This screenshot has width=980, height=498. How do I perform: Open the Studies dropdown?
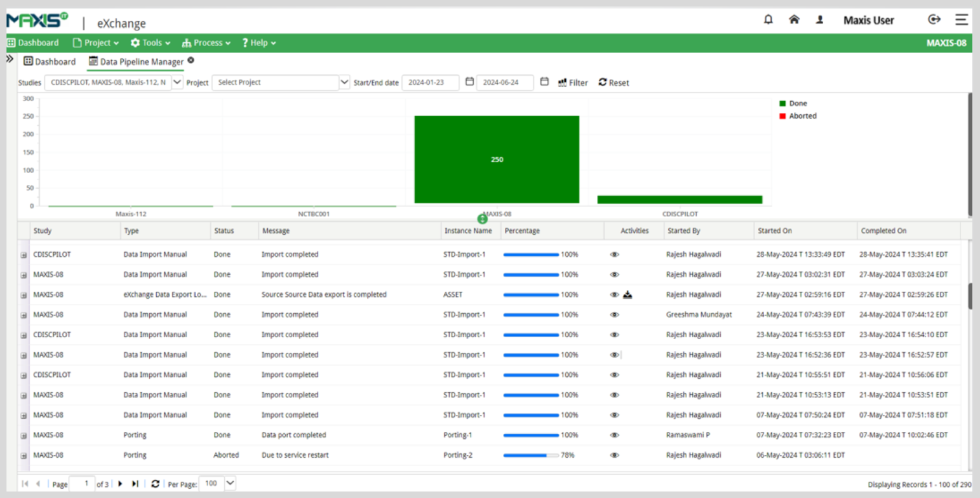[x=178, y=83]
